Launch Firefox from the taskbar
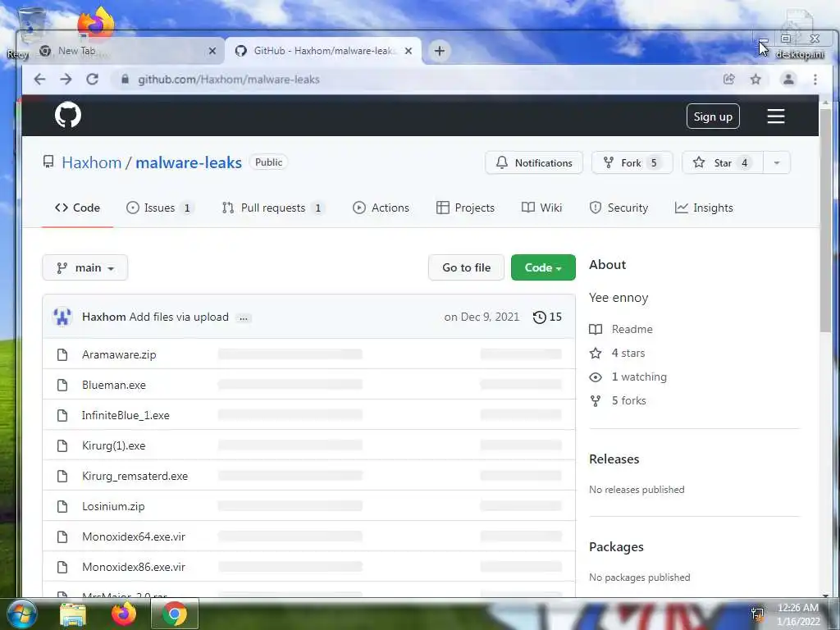 click(x=123, y=614)
